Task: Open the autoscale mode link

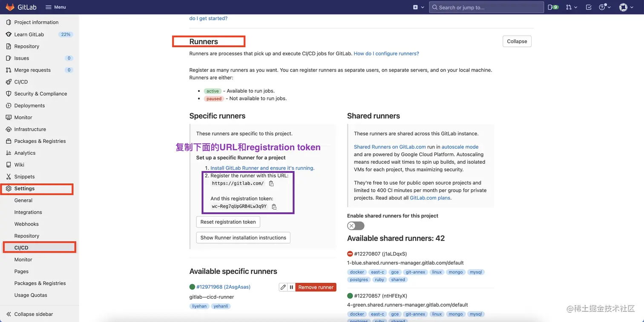Action: pyautogui.click(x=460, y=147)
